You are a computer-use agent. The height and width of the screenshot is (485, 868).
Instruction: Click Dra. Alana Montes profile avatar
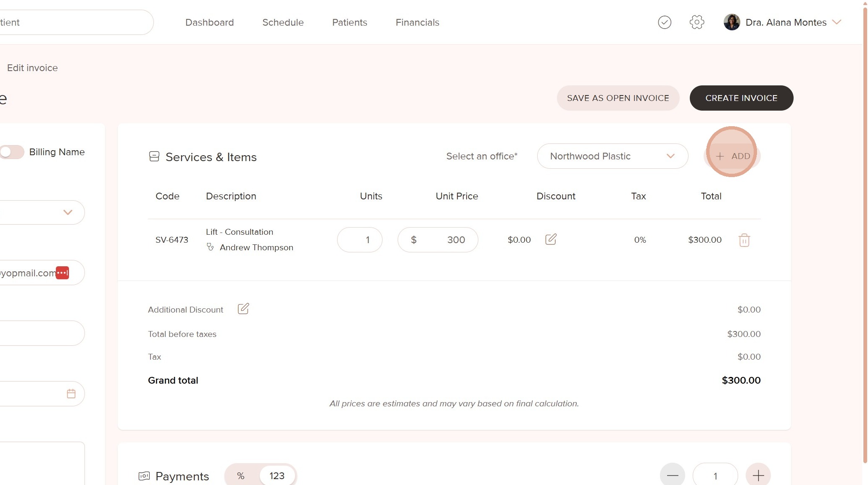coord(731,22)
